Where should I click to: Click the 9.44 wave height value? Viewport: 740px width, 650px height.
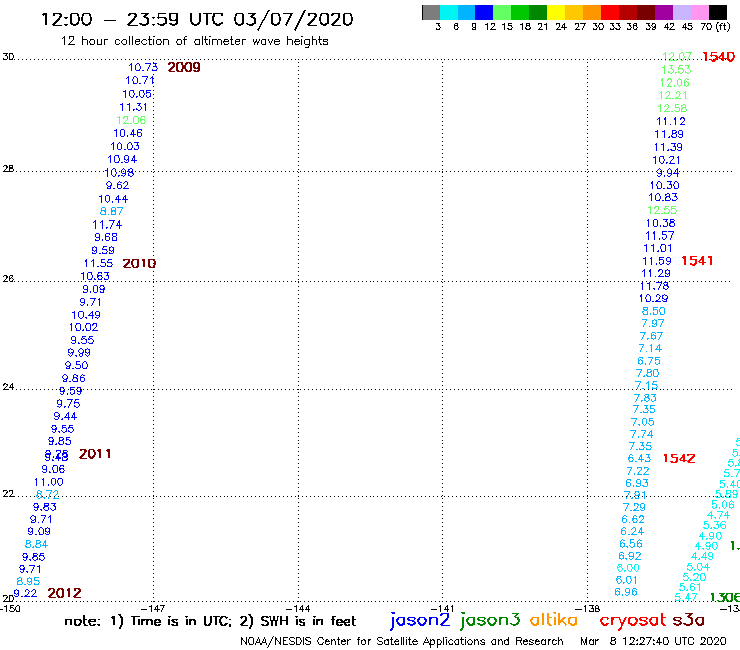pyautogui.click(x=65, y=416)
